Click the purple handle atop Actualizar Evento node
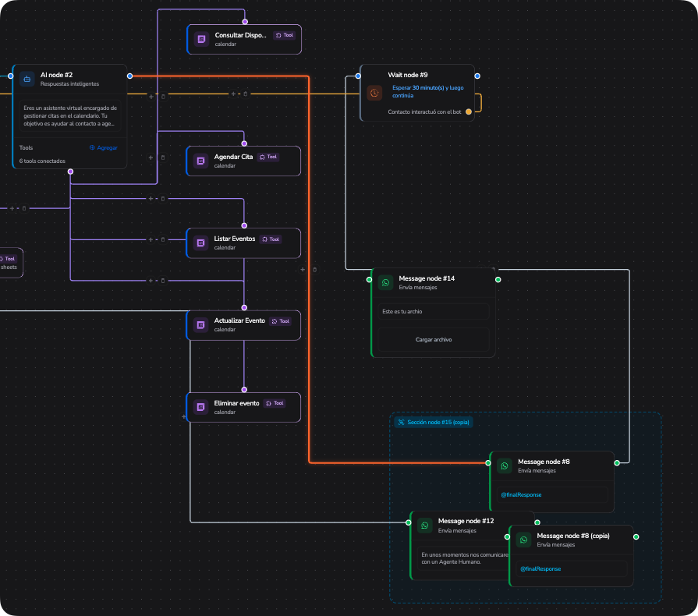Screen dimensions: 698x616 [244, 307]
